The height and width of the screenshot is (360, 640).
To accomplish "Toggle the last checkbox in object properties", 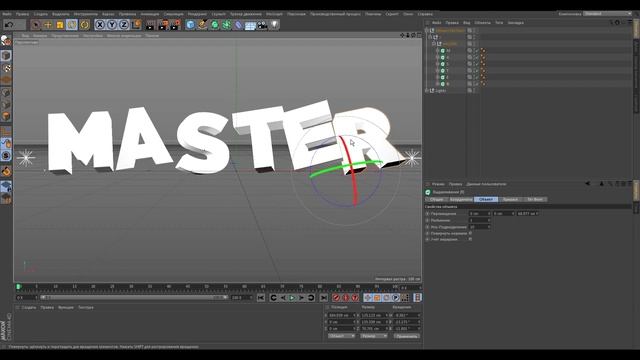I will pos(470,240).
